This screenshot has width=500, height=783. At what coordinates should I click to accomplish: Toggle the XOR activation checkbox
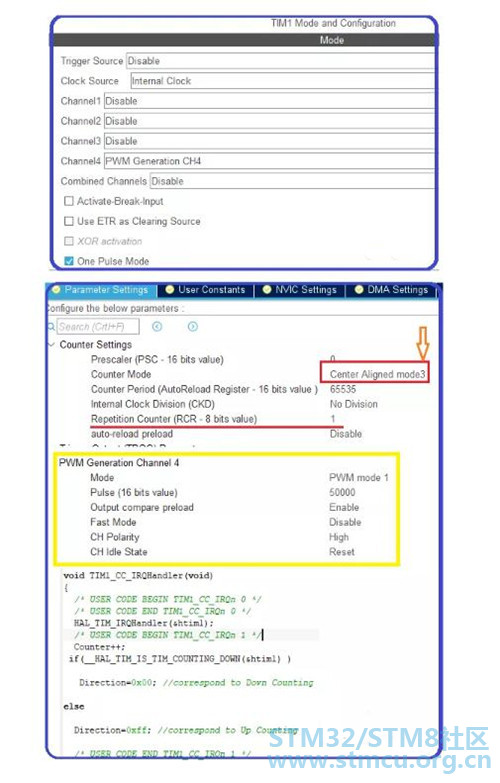[x=69, y=241]
